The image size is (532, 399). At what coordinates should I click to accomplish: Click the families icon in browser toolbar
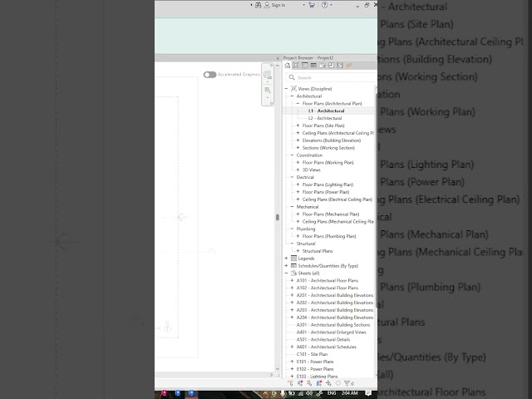331,66
